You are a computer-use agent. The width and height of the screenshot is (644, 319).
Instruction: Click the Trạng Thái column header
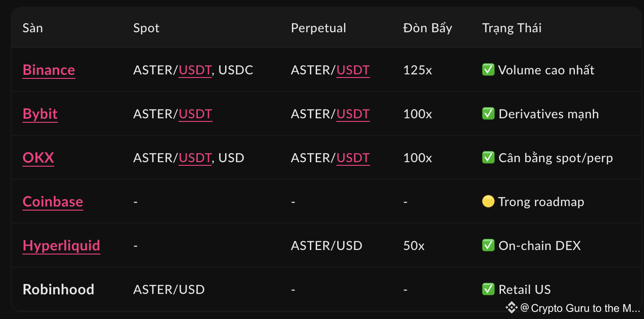(512, 28)
